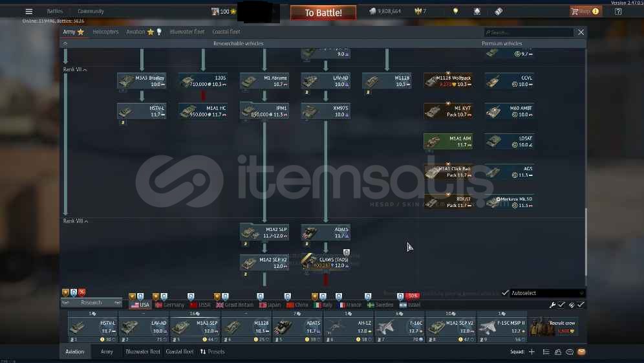The height and width of the screenshot is (363, 644).
Task: Select the CCVL premium vehicle
Action: (510, 81)
